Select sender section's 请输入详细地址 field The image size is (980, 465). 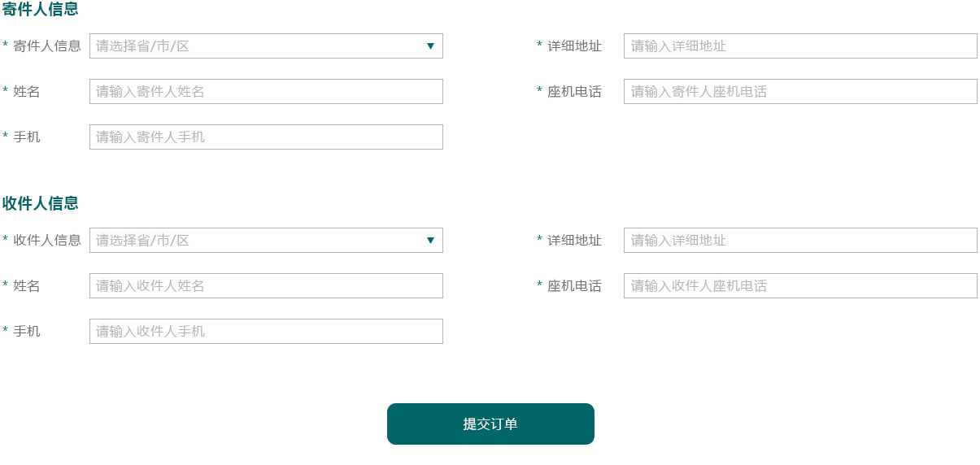(800, 46)
